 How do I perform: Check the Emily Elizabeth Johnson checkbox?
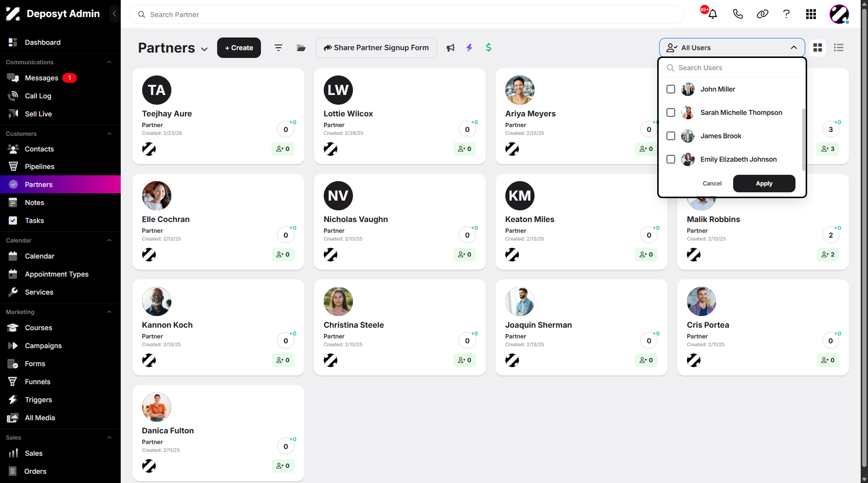click(x=671, y=159)
